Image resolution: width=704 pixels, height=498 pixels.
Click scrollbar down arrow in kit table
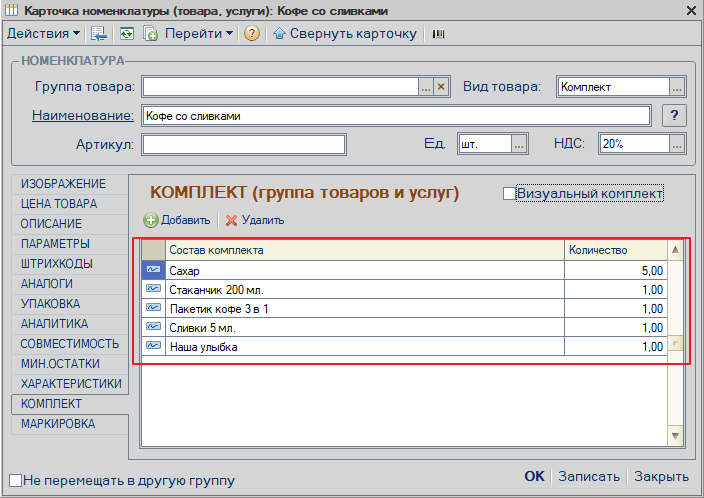pyautogui.click(x=675, y=436)
